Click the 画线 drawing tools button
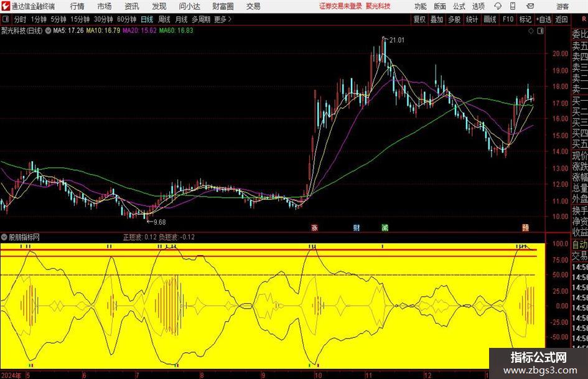Viewport: 588px width, 379px height. click(490, 19)
